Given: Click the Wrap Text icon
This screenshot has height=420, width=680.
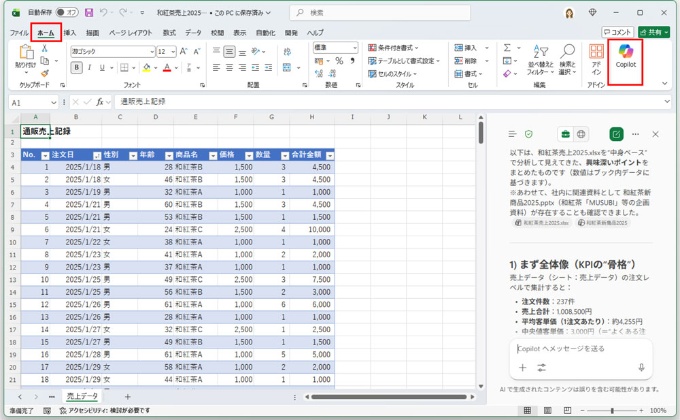Looking at the screenshot, I should coord(287,52).
